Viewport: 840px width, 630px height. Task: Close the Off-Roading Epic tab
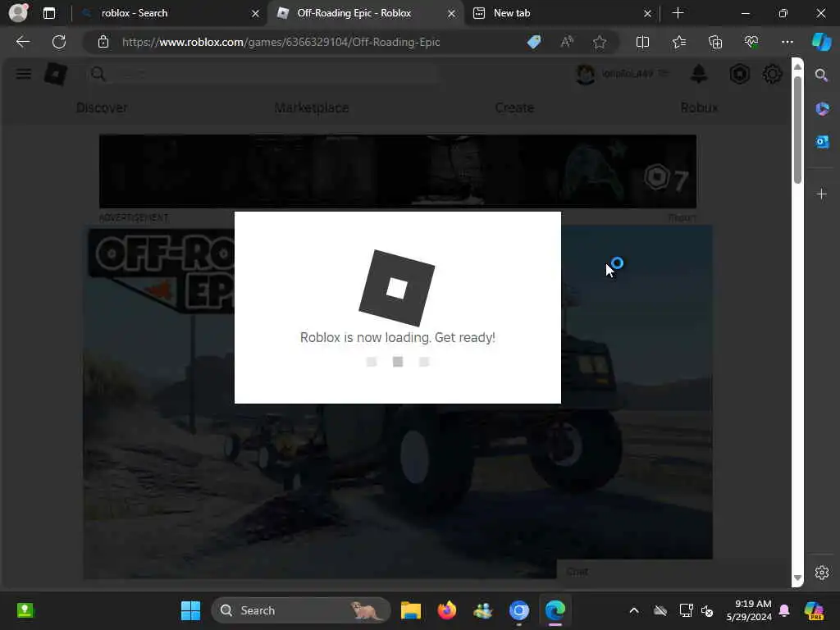[452, 13]
